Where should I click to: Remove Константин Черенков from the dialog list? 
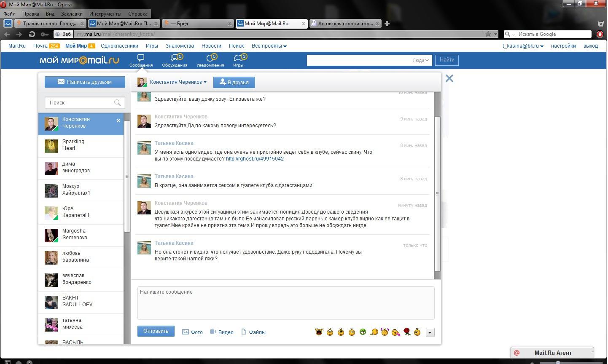click(x=118, y=120)
